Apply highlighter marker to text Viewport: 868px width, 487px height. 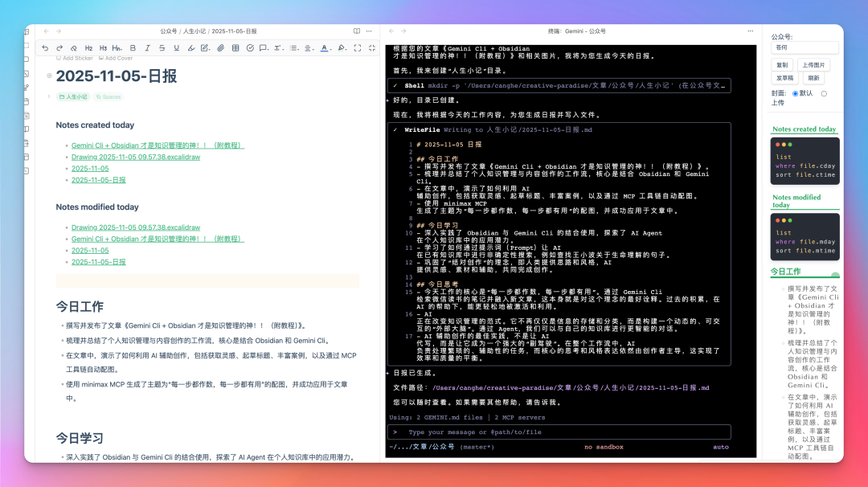click(191, 48)
